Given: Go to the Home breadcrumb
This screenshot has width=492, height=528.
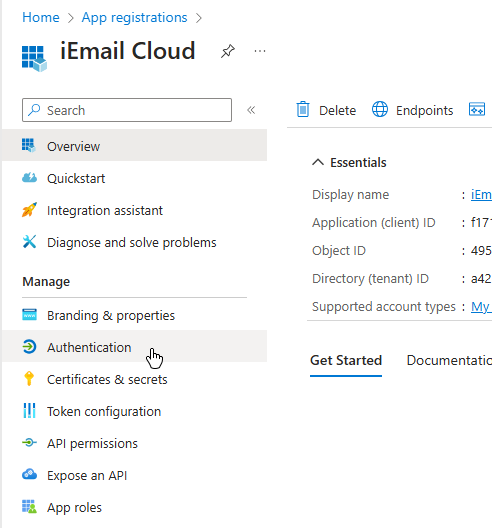Looking at the screenshot, I should (41, 18).
